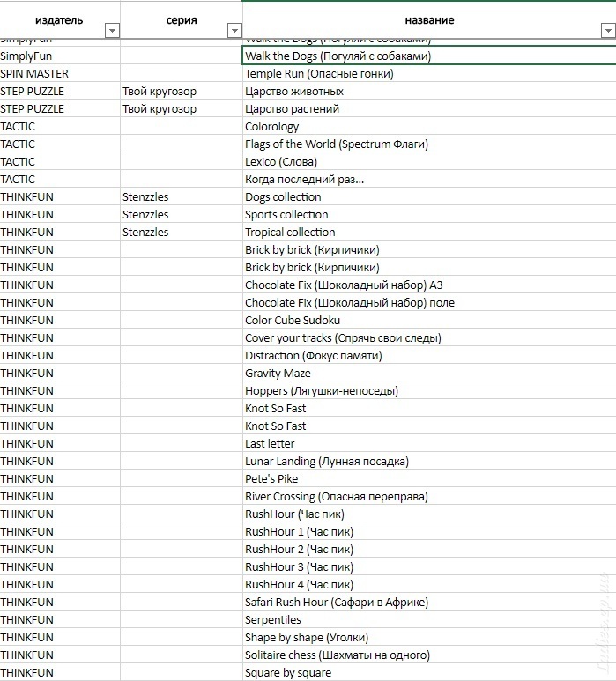Select the Когда последний раз... cell
616x681 pixels.
click(x=429, y=180)
